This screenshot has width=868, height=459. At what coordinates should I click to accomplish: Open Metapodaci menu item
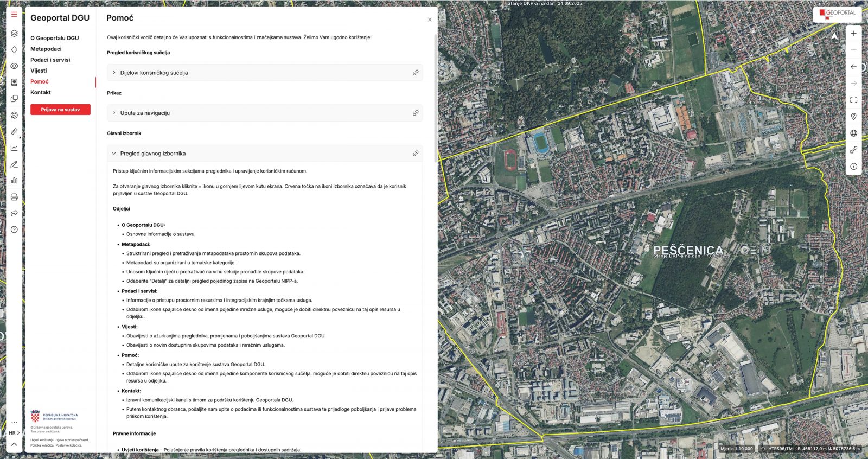[46, 49]
